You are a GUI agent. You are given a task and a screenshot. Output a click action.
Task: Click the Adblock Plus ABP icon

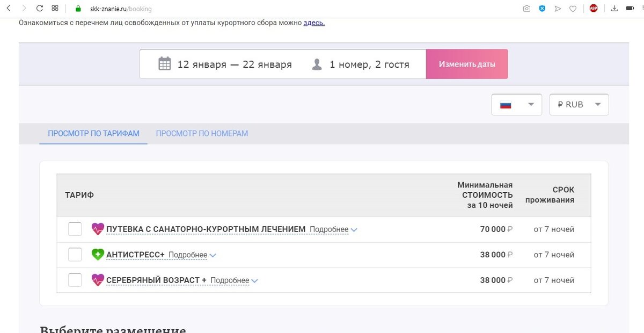(594, 8)
